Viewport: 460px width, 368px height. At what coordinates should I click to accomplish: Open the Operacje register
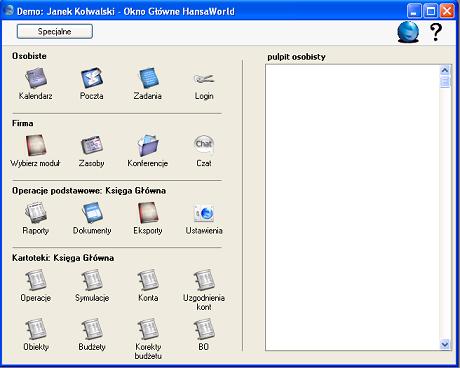(x=36, y=280)
